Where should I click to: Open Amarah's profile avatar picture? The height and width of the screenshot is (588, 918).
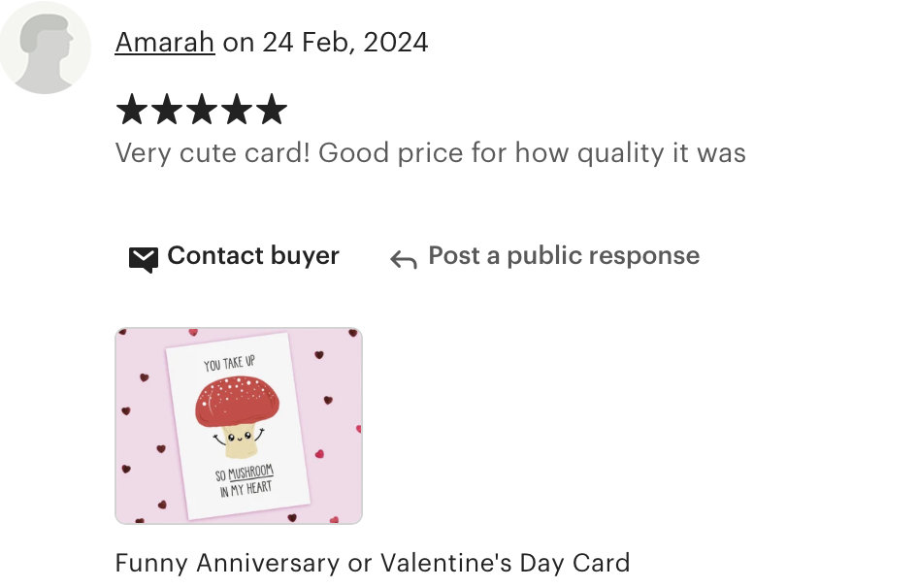coord(45,48)
